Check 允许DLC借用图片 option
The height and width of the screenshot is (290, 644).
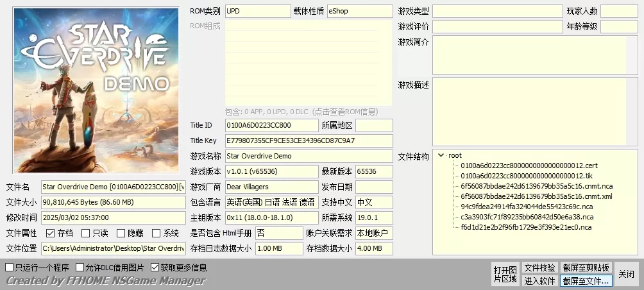point(80,268)
